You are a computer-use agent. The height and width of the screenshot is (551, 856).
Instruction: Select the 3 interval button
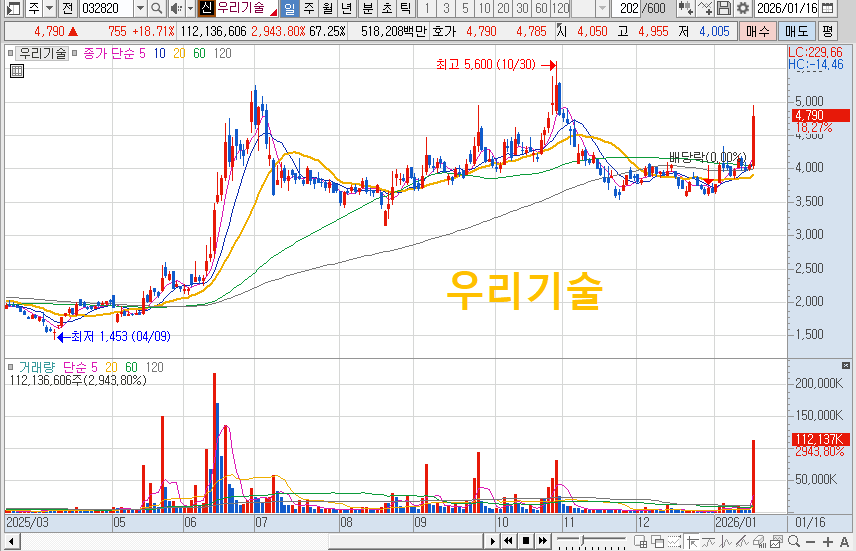446,8
